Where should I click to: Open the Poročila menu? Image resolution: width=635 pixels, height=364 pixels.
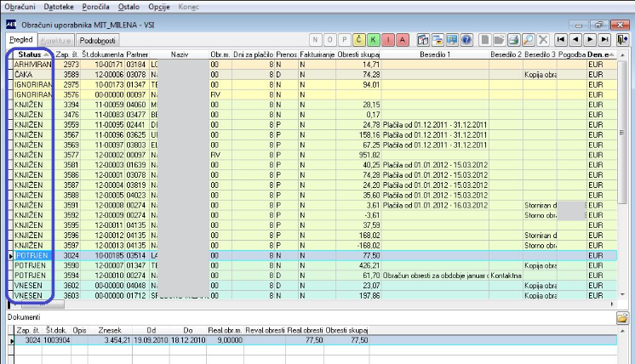(97, 6)
